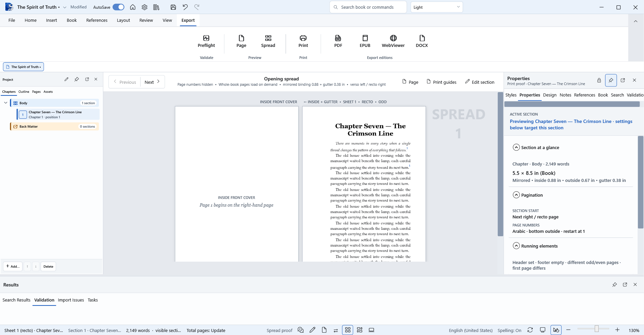Click the pencil edit icon in Project panel
The width and height of the screenshot is (644, 335).
coord(66,79)
